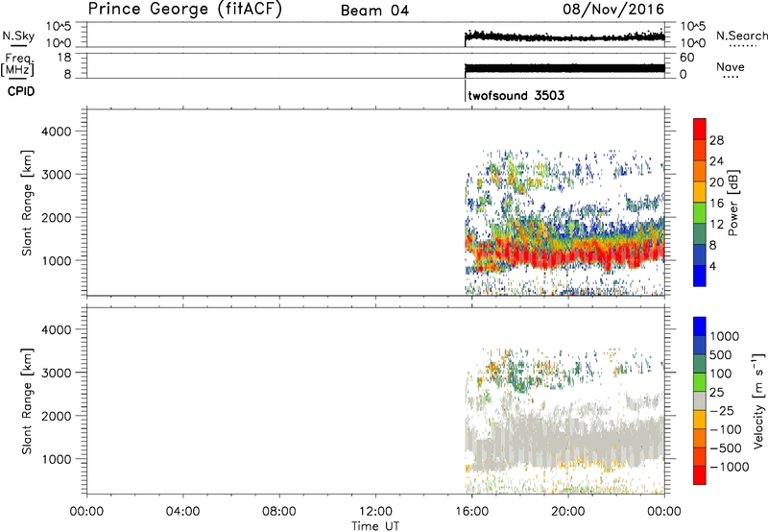768x532 pixels.
Task: Click the CPID start marker line beside twofsound
Action: [465, 90]
